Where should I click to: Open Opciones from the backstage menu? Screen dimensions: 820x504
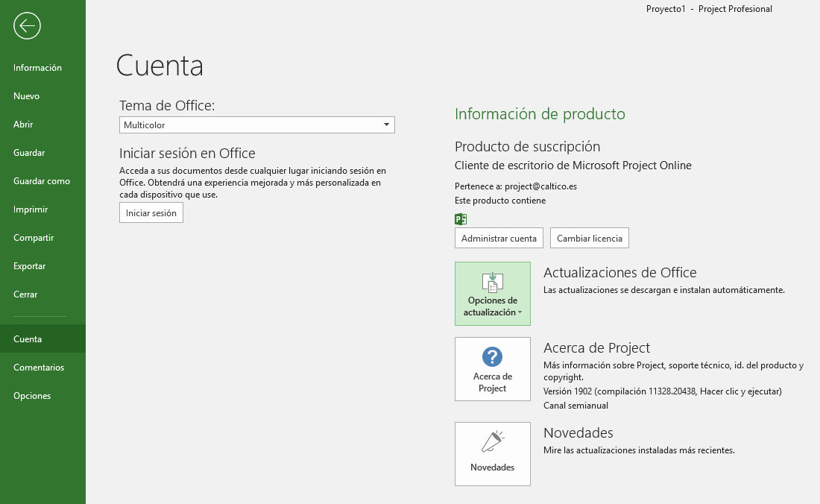coord(43,395)
